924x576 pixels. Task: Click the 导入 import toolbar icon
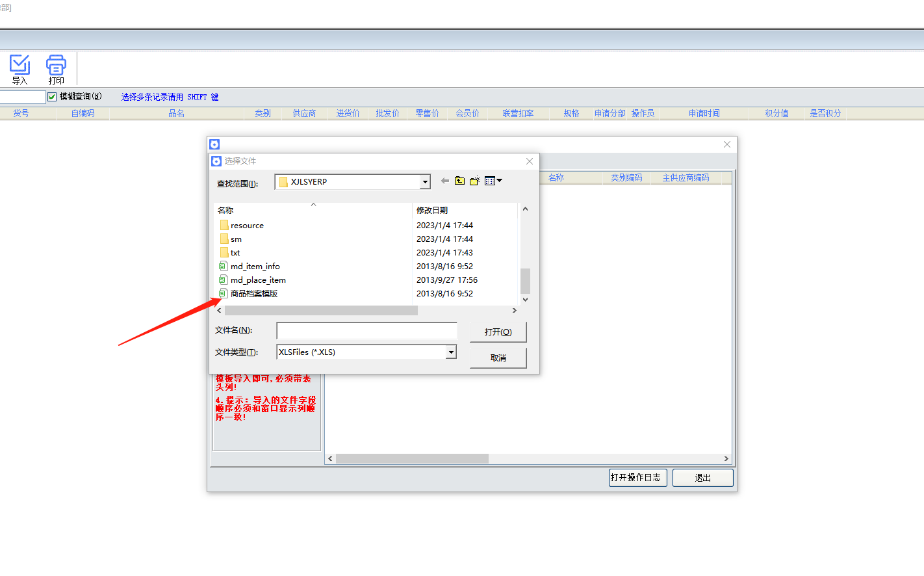click(19, 70)
